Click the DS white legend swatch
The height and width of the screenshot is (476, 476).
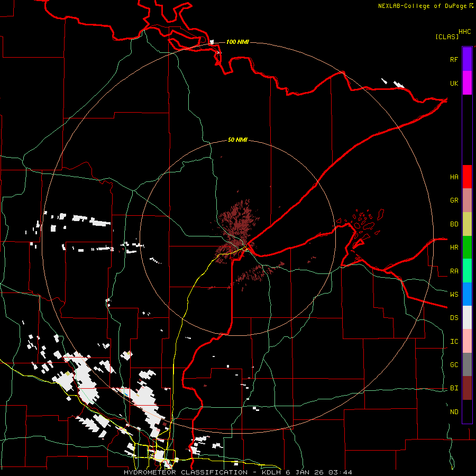pyautogui.click(x=467, y=317)
